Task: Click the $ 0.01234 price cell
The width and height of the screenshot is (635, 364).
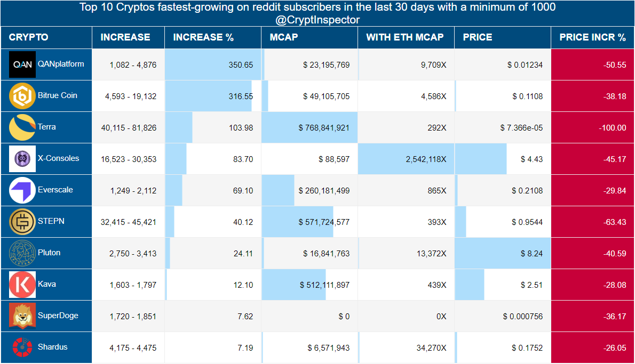Action: tap(503, 64)
